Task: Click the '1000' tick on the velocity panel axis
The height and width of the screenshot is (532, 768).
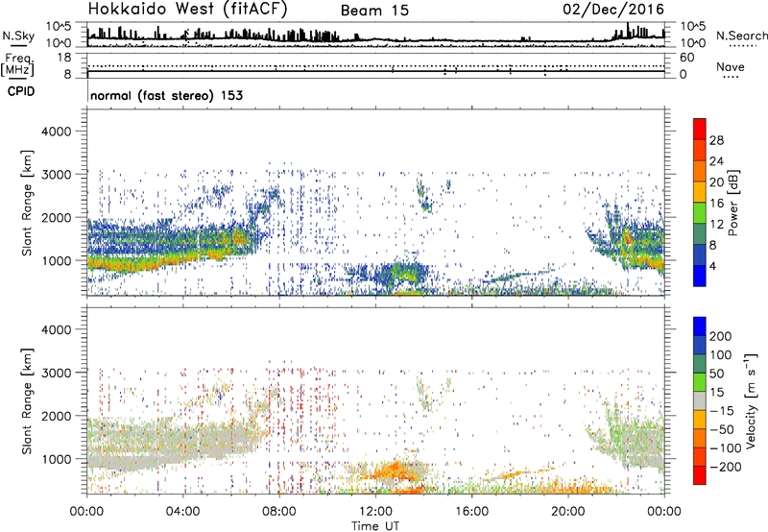Action: pyautogui.click(x=56, y=459)
